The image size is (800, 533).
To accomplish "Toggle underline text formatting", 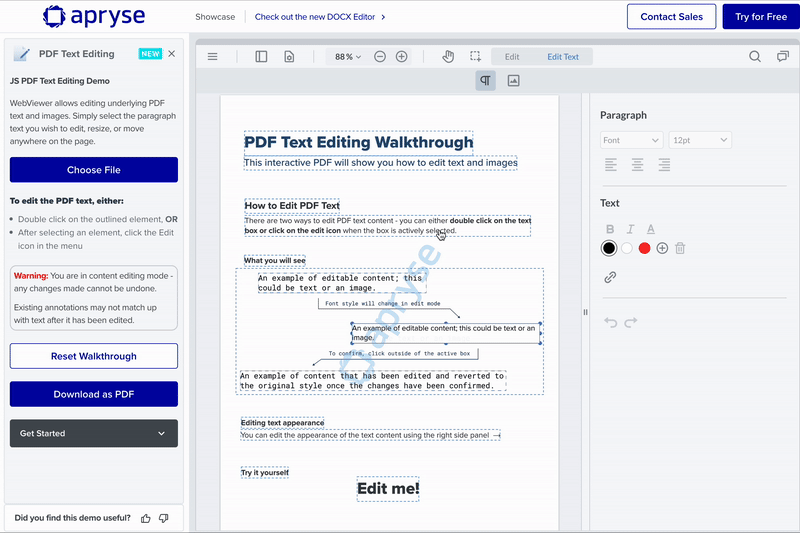I will [651, 229].
